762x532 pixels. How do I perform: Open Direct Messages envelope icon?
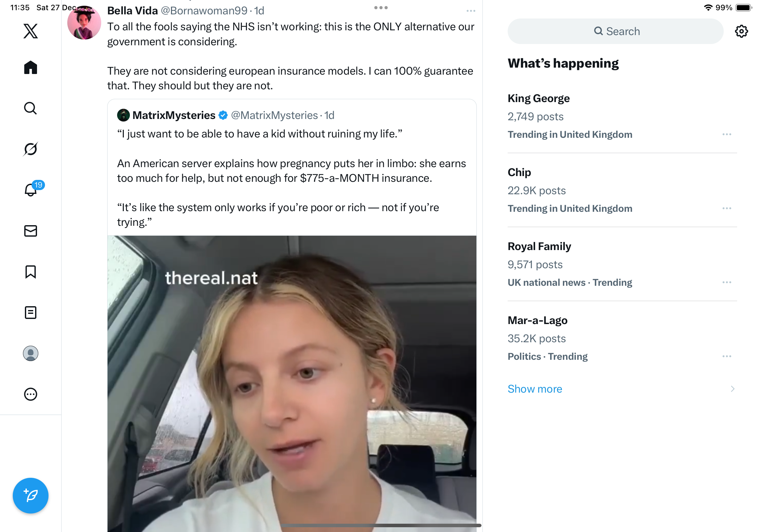tap(31, 231)
